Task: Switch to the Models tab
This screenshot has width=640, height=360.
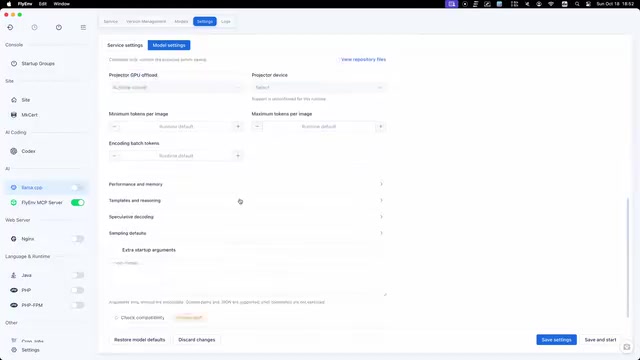Action: point(181,21)
